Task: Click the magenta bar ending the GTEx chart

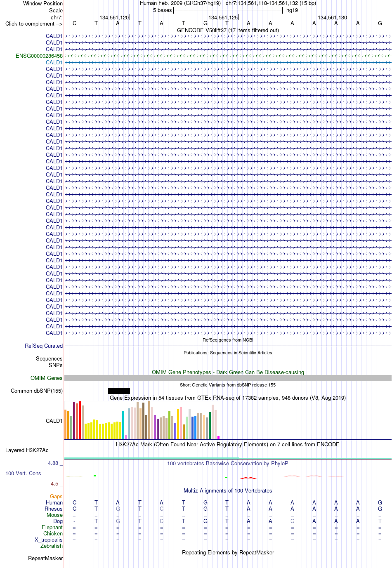Action: click(219, 437)
